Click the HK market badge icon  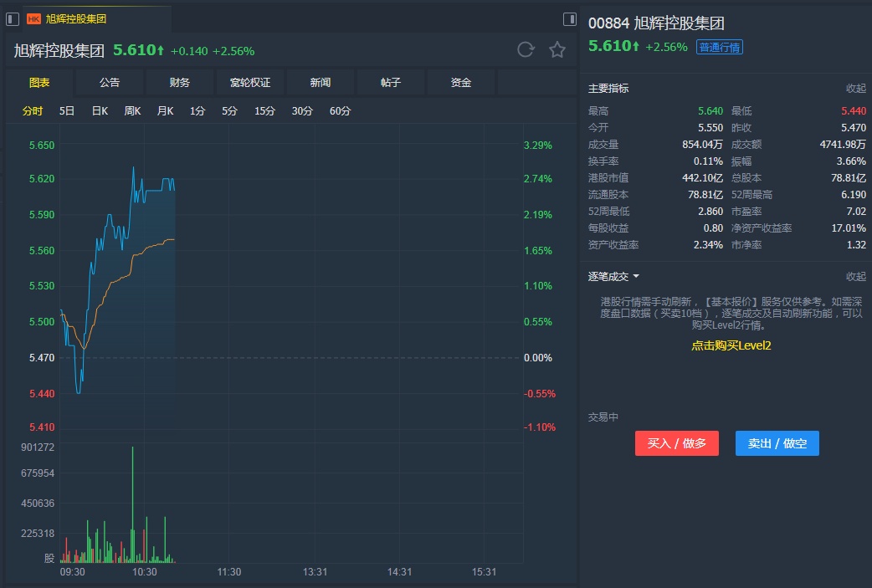(x=34, y=19)
